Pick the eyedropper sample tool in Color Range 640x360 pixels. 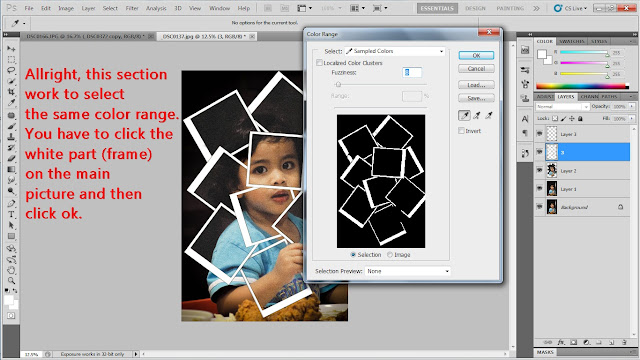(464, 116)
